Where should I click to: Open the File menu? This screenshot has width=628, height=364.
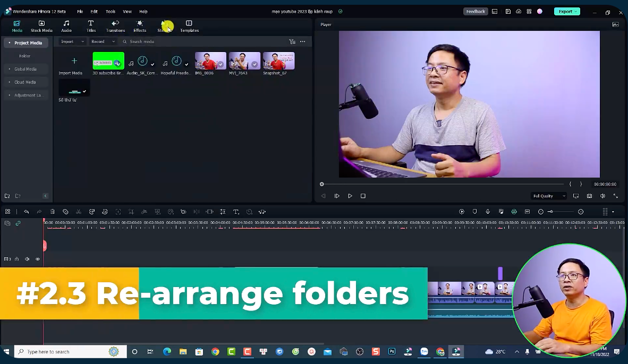(x=80, y=12)
